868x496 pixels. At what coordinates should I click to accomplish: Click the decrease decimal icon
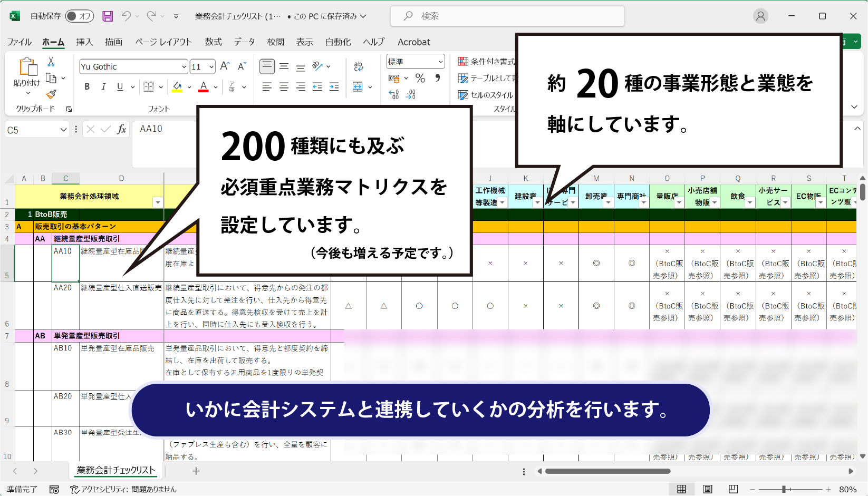(411, 95)
